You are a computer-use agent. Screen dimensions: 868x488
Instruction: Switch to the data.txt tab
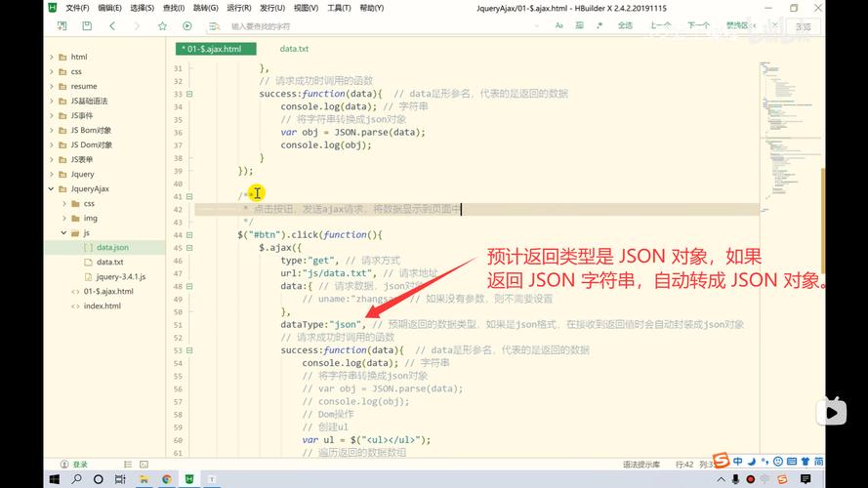(x=294, y=49)
